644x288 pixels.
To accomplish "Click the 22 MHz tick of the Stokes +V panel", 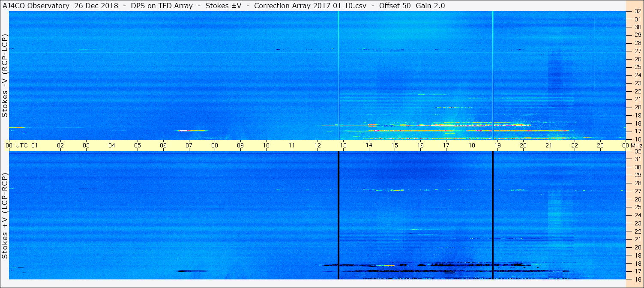I will pos(638,231).
